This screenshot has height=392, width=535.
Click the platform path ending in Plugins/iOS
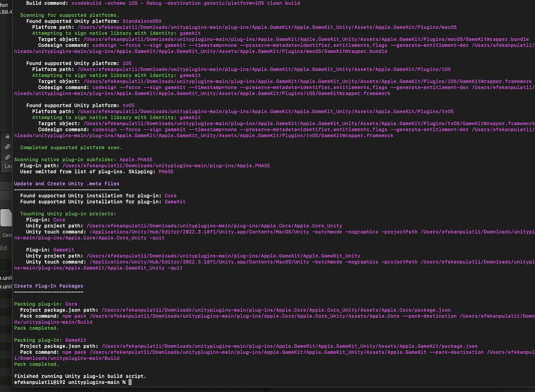pos(264,69)
